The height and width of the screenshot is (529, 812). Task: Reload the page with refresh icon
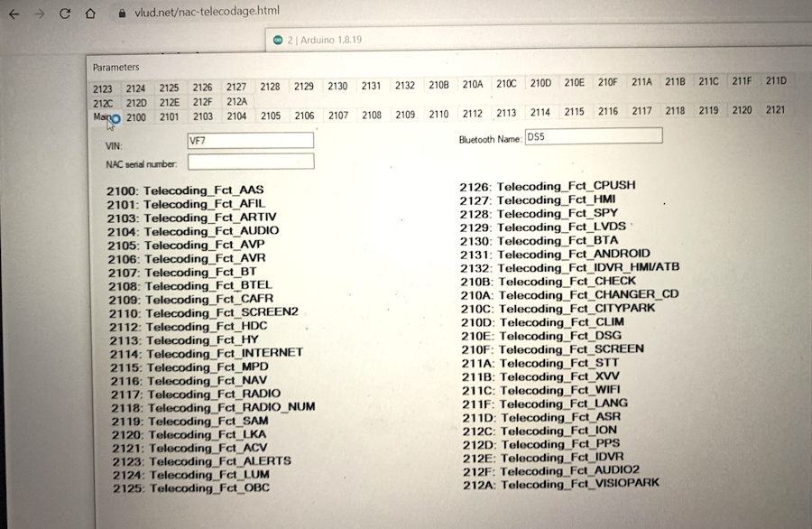pyautogui.click(x=65, y=13)
